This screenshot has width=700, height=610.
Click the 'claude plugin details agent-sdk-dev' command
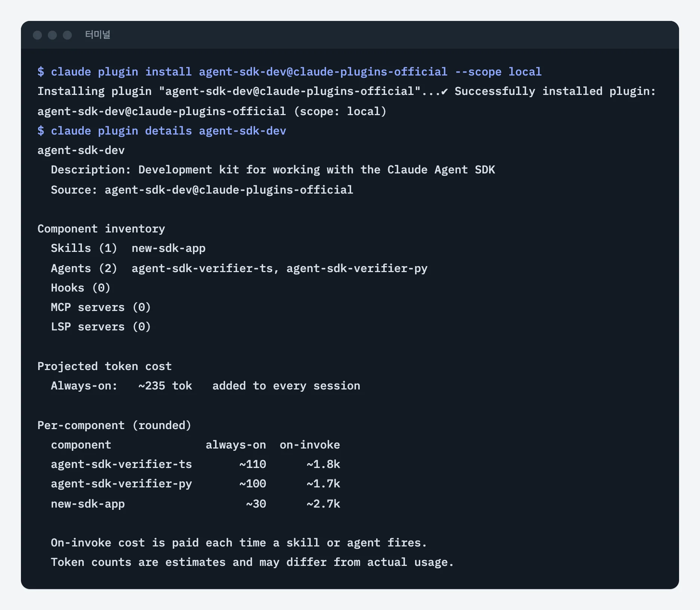[x=162, y=131]
